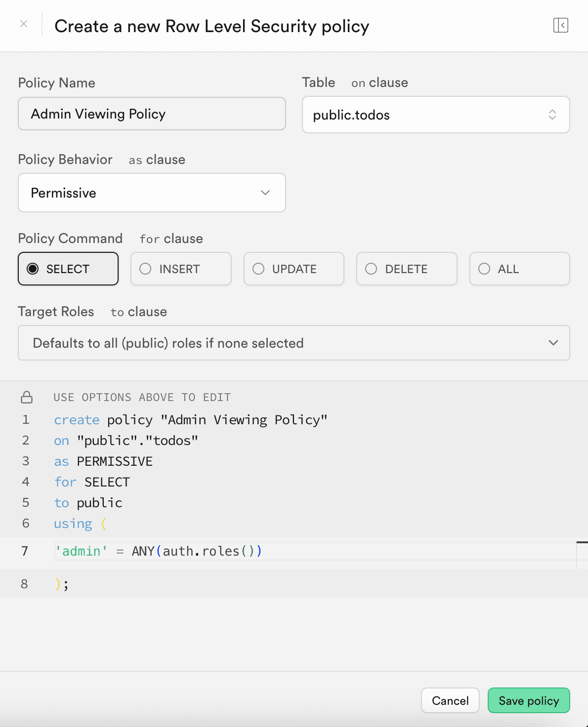Image resolution: width=588 pixels, height=727 pixels.
Task: Select the SELECT policy command
Action: (x=68, y=269)
